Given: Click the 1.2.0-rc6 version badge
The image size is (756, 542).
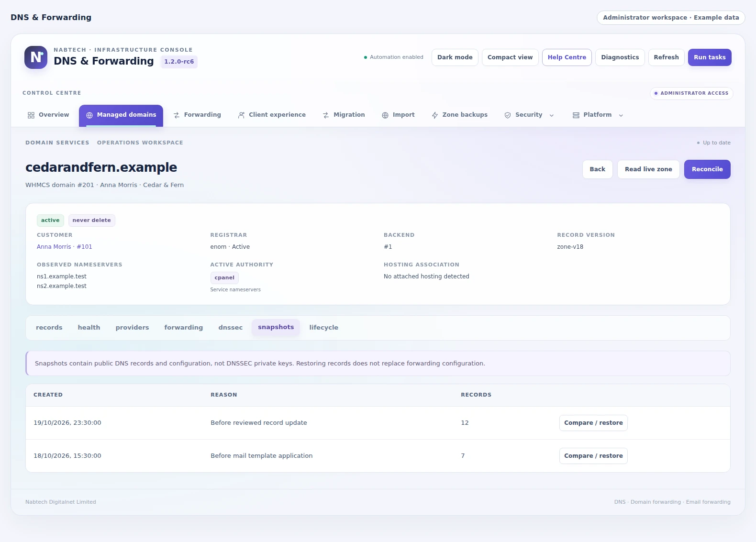Looking at the screenshot, I should pos(179,62).
